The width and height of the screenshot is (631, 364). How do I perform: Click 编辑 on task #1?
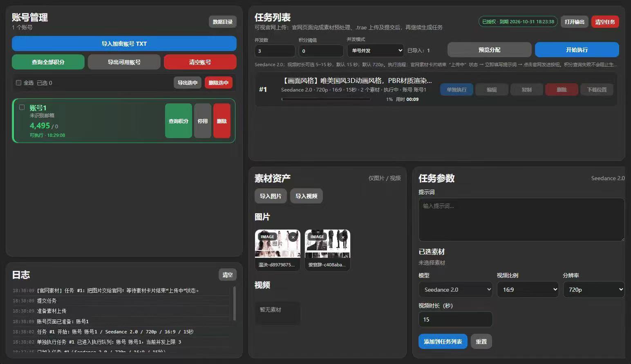tap(492, 89)
